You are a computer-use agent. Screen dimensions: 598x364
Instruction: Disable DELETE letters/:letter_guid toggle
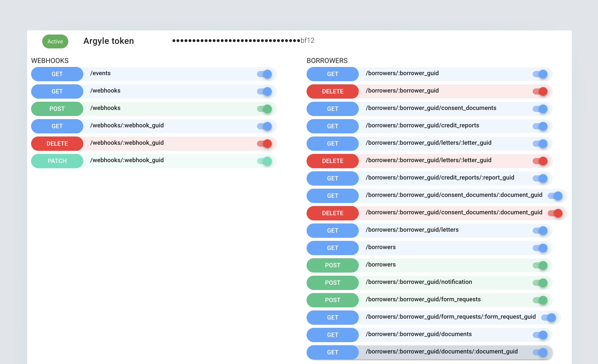click(540, 161)
